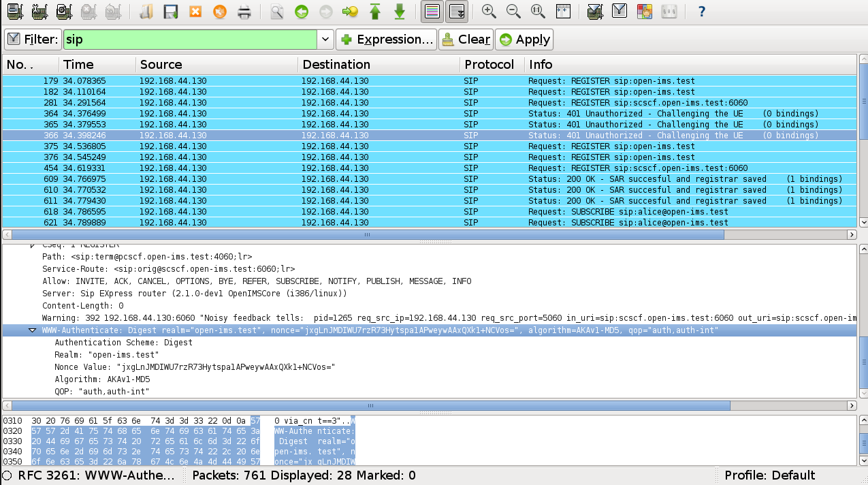The height and width of the screenshot is (485, 868).
Task: Select packet 621 SUBSCRIBE row
Action: [429, 223]
